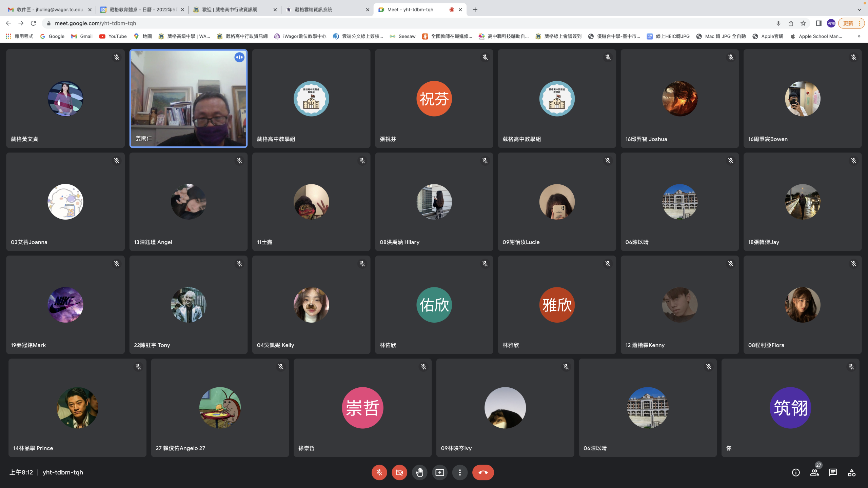Open the meeting details info icon
The height and width of the screenshot is (488, 868).
[796, 472]
